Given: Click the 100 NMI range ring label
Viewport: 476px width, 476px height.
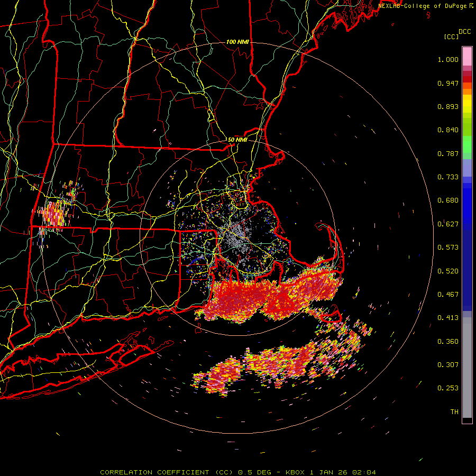Looking at the screenshot, I should [237, 42].
